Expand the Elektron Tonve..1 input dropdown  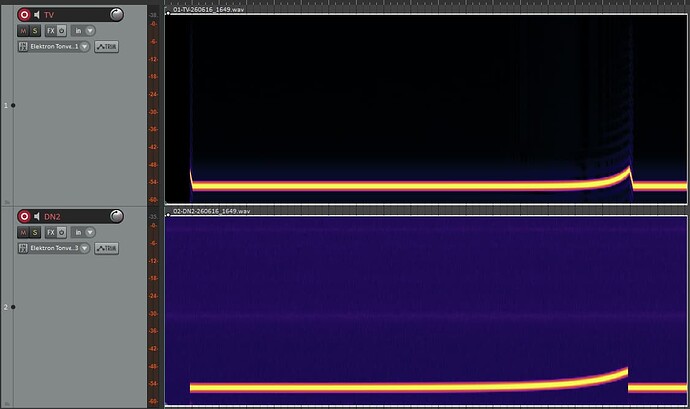click(84, 46)
